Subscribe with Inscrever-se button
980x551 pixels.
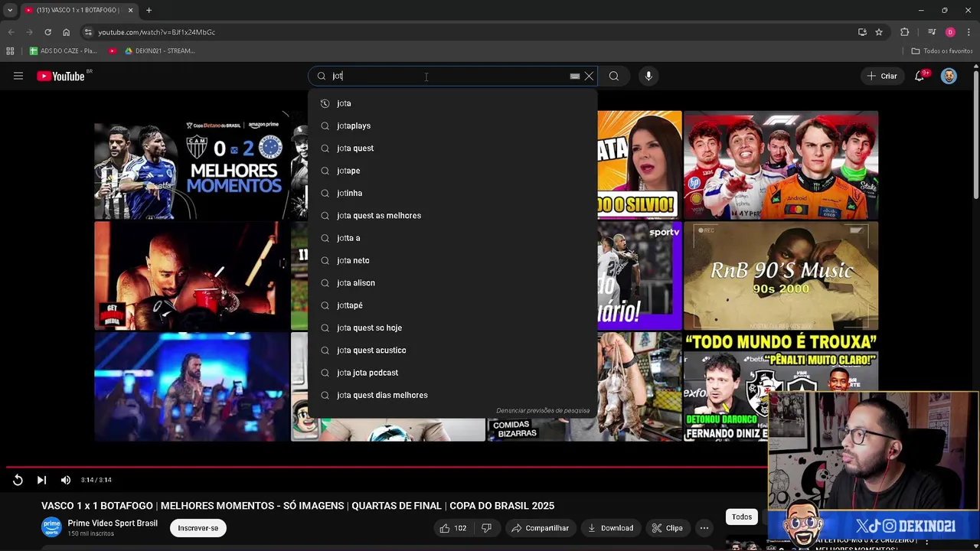198,528
